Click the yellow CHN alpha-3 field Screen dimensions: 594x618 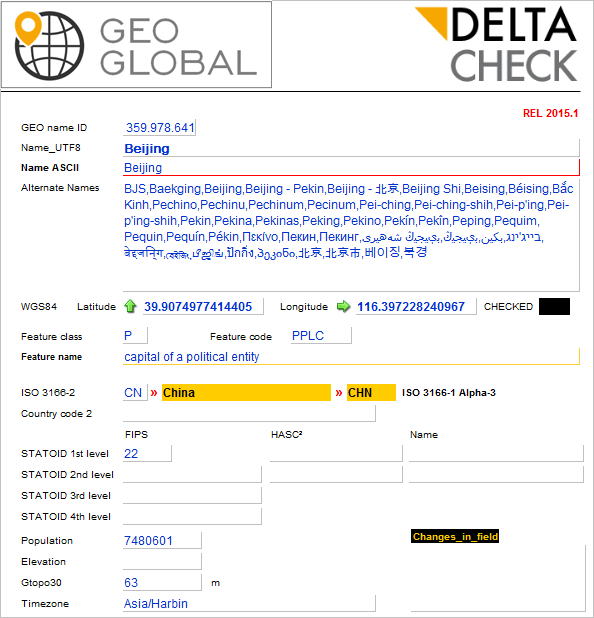(x=371, y=393)
